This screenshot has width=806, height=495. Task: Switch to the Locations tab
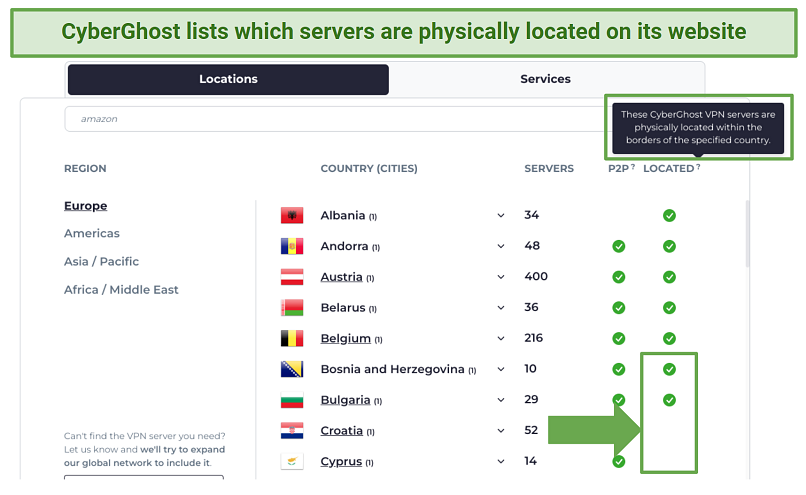[228, 79]
